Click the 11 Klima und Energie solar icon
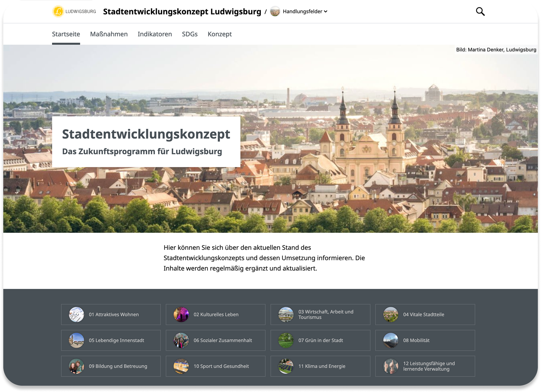541x392 pixels. click(286, 366)
